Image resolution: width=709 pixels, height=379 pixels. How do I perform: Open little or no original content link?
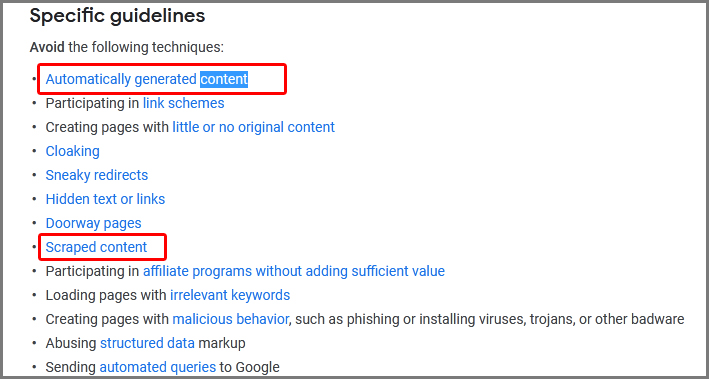click(x=254, y=127)
